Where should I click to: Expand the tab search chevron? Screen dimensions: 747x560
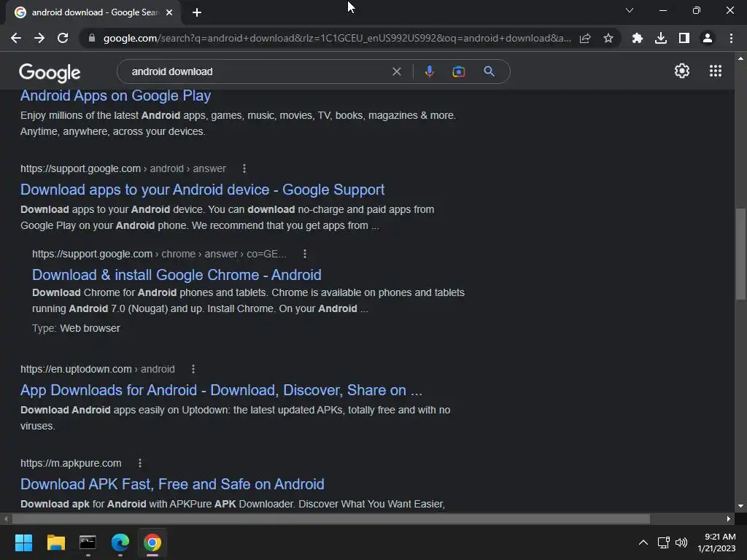(x=630, y=10)
